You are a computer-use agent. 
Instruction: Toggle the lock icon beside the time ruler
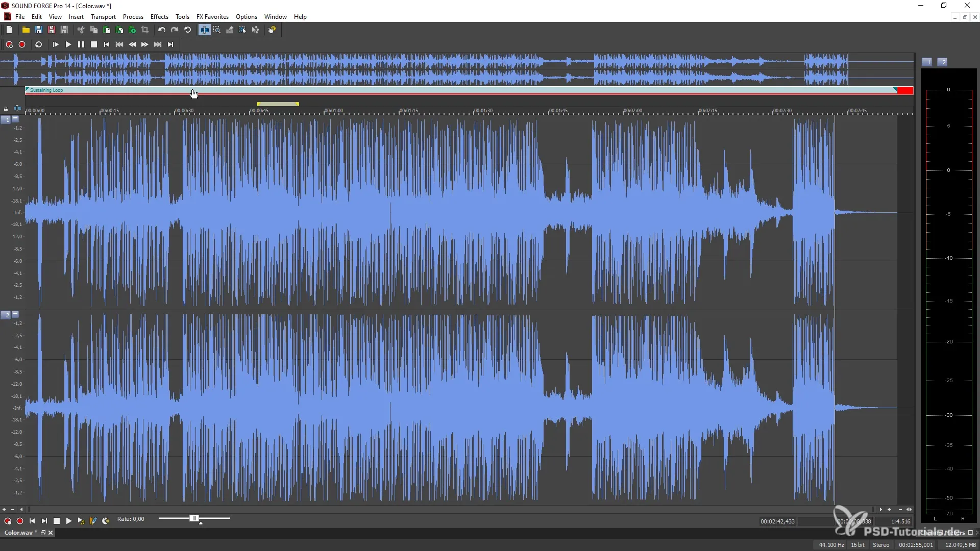click(x=6, y=109)
